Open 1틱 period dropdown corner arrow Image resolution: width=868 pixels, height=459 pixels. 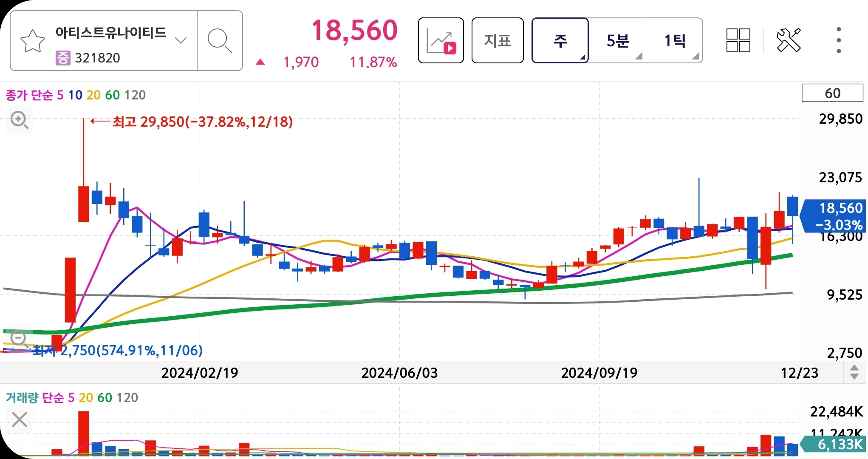pos(696,56)
